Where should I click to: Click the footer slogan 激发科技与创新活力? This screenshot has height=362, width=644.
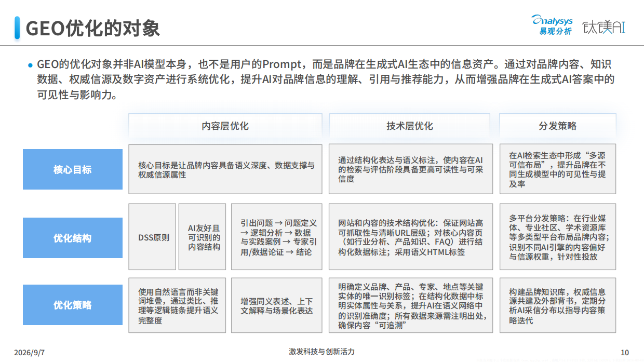322,352
